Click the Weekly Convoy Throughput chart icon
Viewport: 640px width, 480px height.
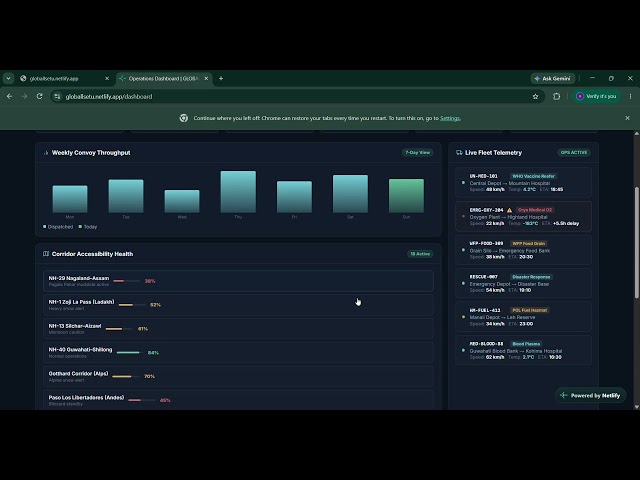coord(46,153)
